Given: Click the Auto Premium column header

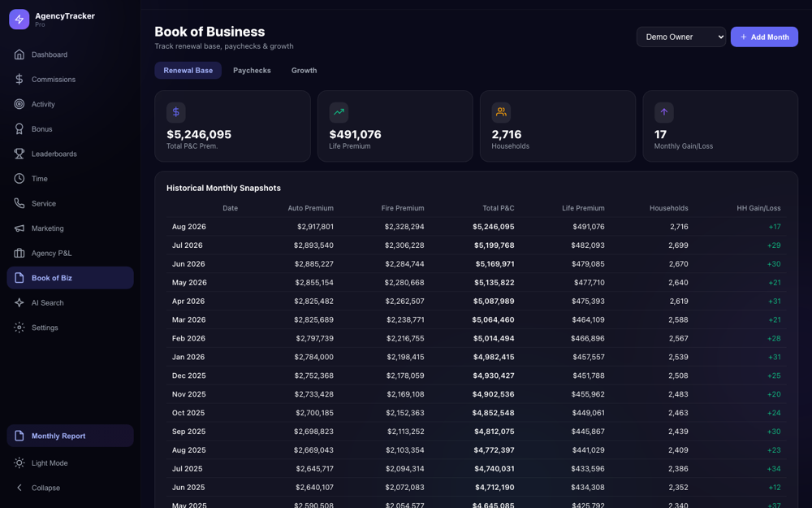Looking at the screenshot, I should point(311,208).
